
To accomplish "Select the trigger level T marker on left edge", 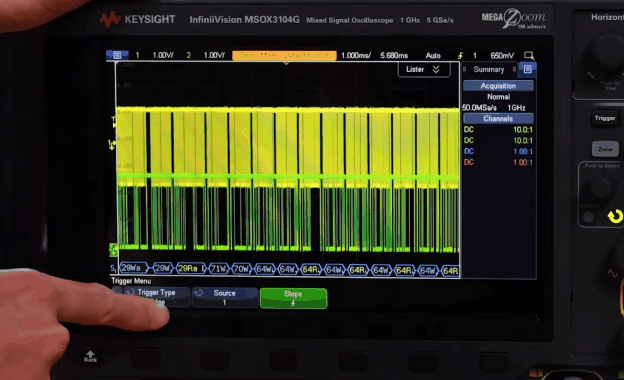I will click(x=113, y=122).
